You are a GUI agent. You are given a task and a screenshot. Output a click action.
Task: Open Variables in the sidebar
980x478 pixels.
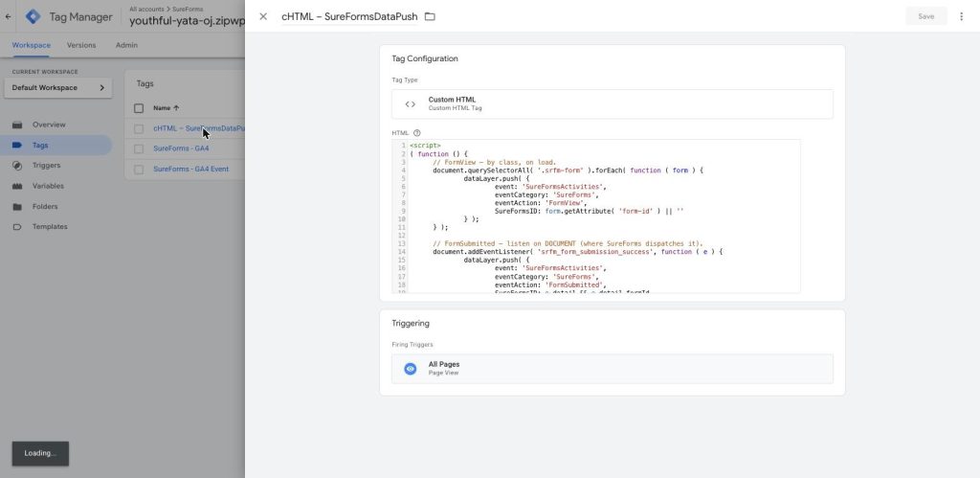click(48, 186)
